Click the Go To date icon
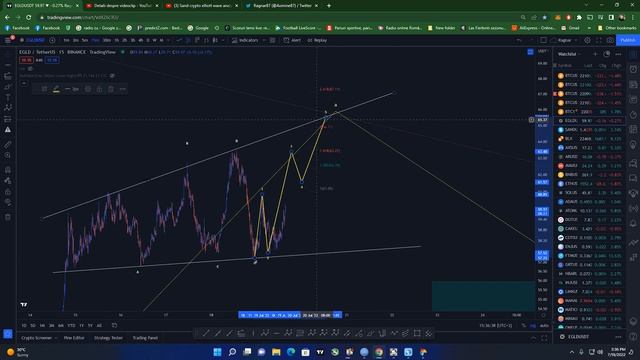 click(115, 325)
